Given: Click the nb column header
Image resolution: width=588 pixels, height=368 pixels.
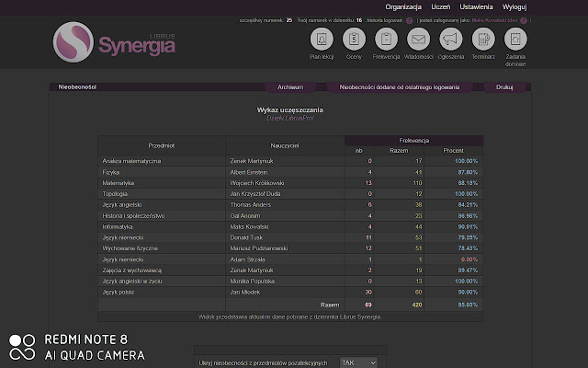Looking at the screenshot, I should tap(359, 151).
